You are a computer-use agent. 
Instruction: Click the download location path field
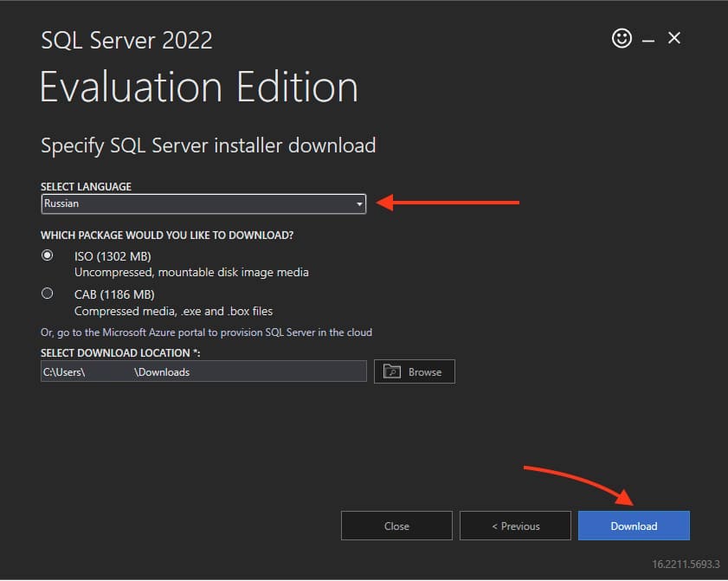click(203, 371)
